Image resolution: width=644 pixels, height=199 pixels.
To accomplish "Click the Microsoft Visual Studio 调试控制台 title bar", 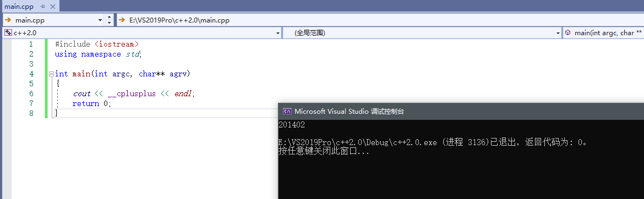I will point(461,111).
